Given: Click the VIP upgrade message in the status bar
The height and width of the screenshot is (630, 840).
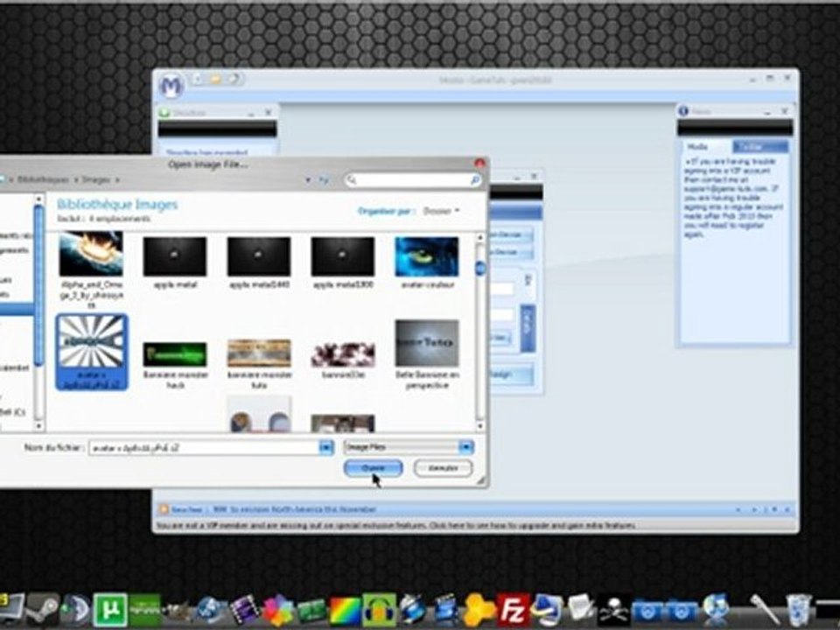Looking at the screenshot, I should coord(396,526).
